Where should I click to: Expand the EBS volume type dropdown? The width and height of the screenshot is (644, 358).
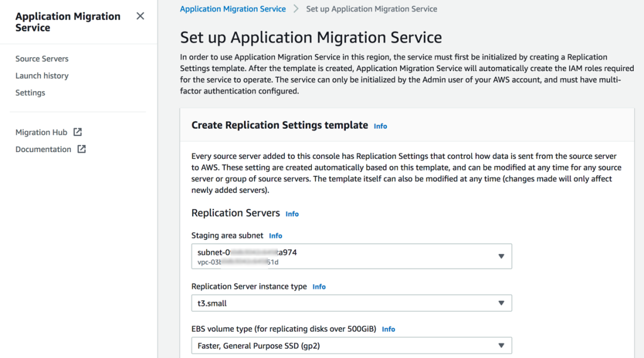(x=352, y=345)
